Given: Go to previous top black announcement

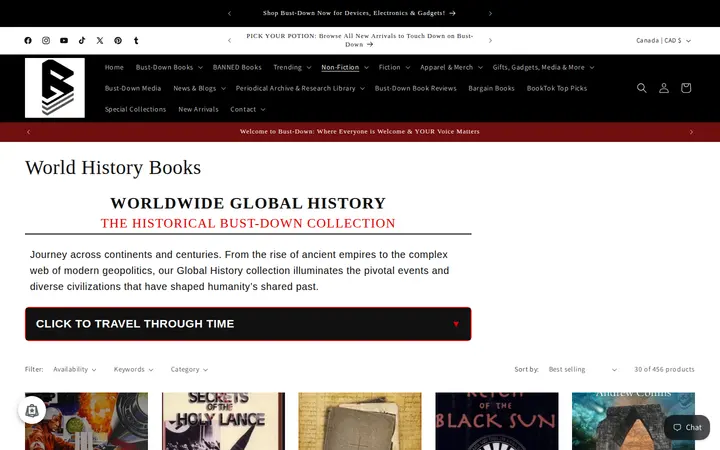Looking at the screenshot, I should coord(230,13).
